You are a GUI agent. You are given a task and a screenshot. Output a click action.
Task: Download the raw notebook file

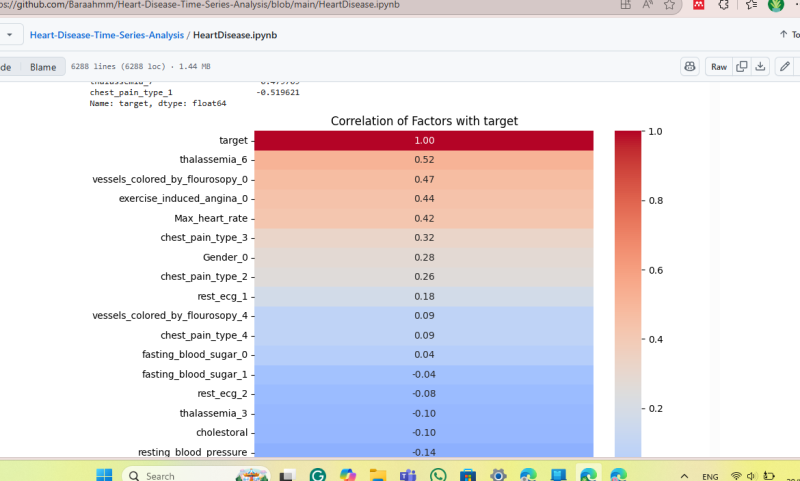760,67
